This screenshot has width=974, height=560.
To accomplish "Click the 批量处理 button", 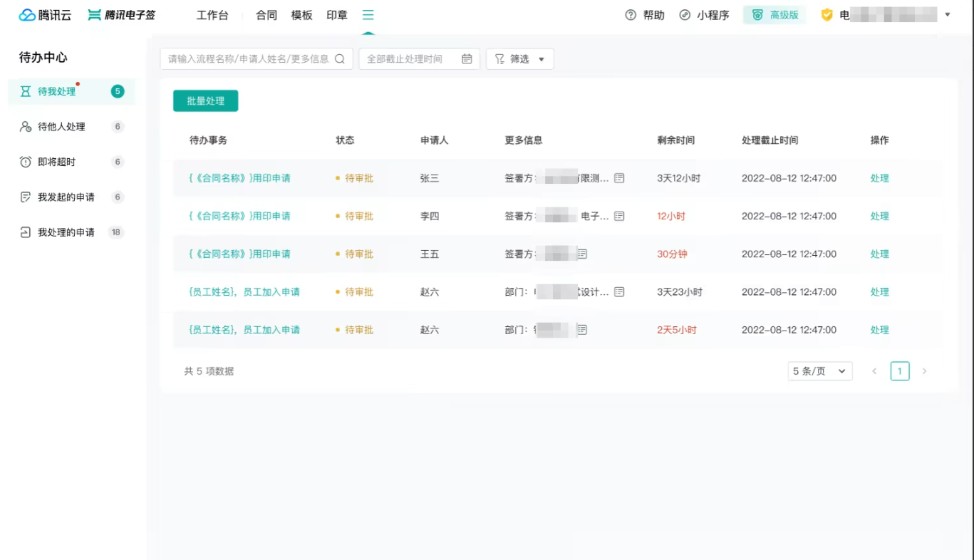I will [x=205, y=100].
